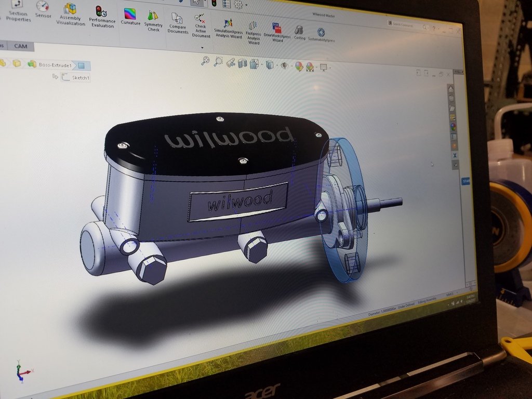Click the Select cursor tool
The width and height of the screenshot is (532, 399).
(x=196, y=2)
